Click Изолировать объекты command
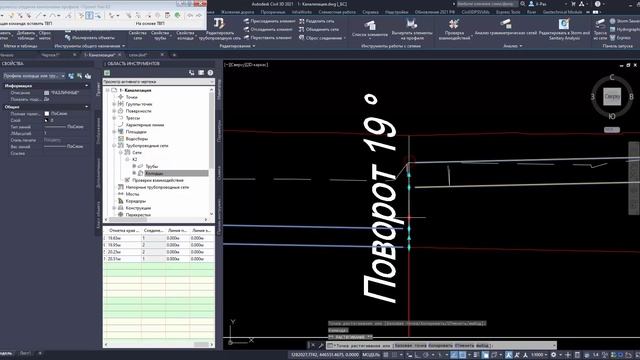Image resolution: width=640 pixels, height=360 pixels. pos(90,38)
